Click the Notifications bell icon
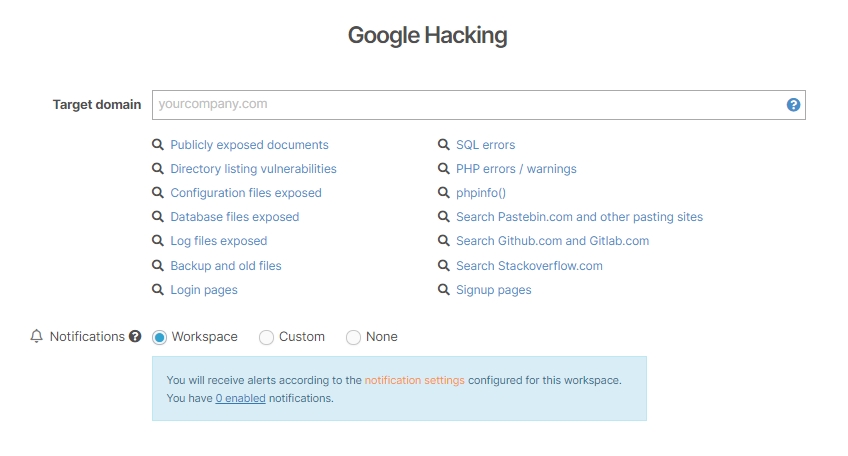The image size is (848, 456). tap(36, 336)
